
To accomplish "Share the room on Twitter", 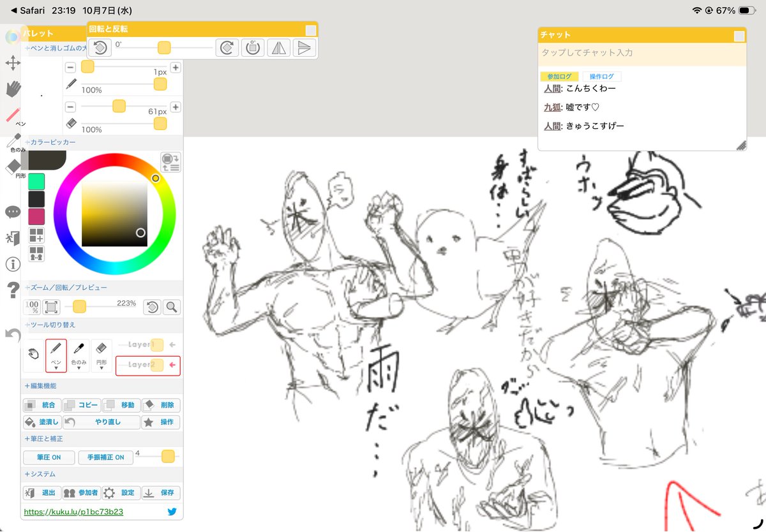I will point(172,512).
